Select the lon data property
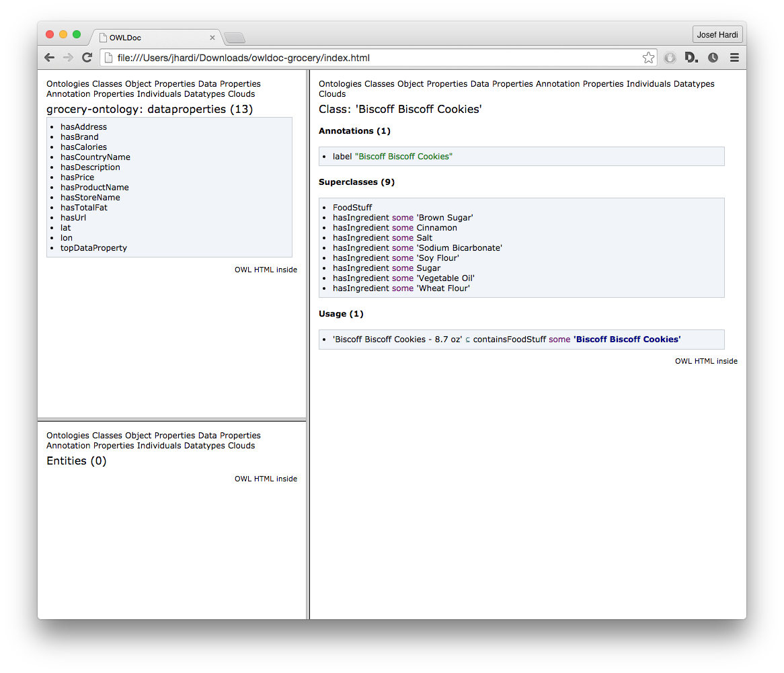Screen dimensions: 784x673 [67, 238]
